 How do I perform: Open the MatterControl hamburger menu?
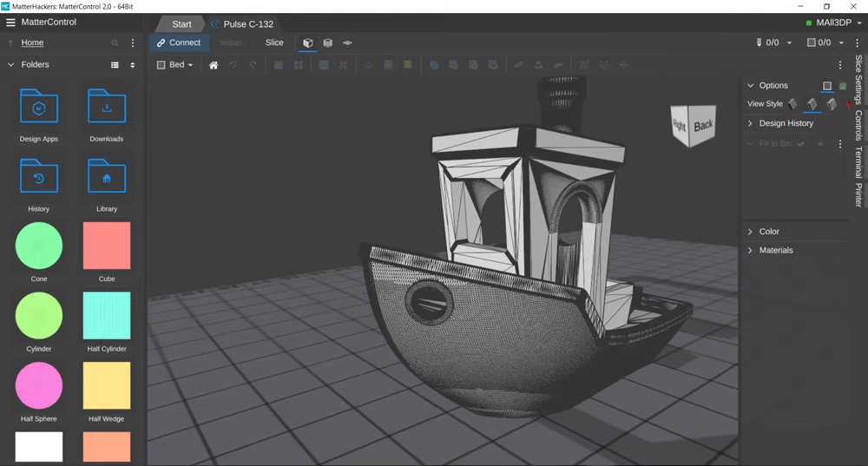coord(10,23)
